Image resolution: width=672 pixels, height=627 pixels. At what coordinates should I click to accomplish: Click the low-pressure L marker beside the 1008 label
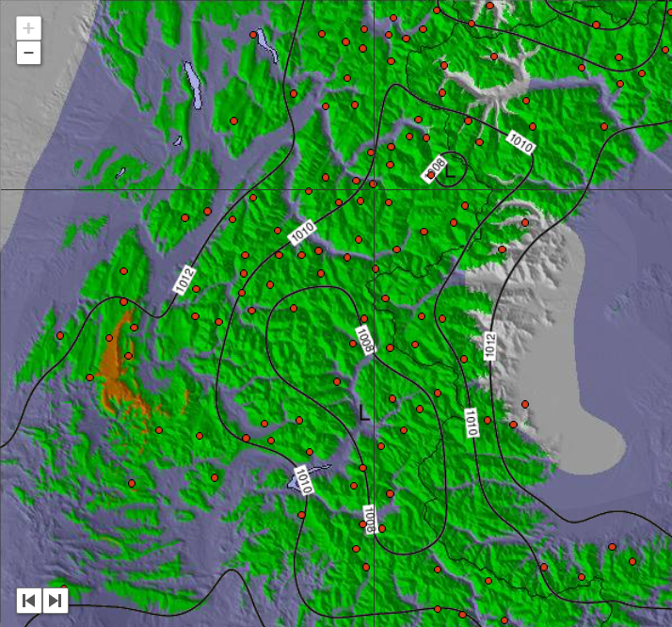450,172
